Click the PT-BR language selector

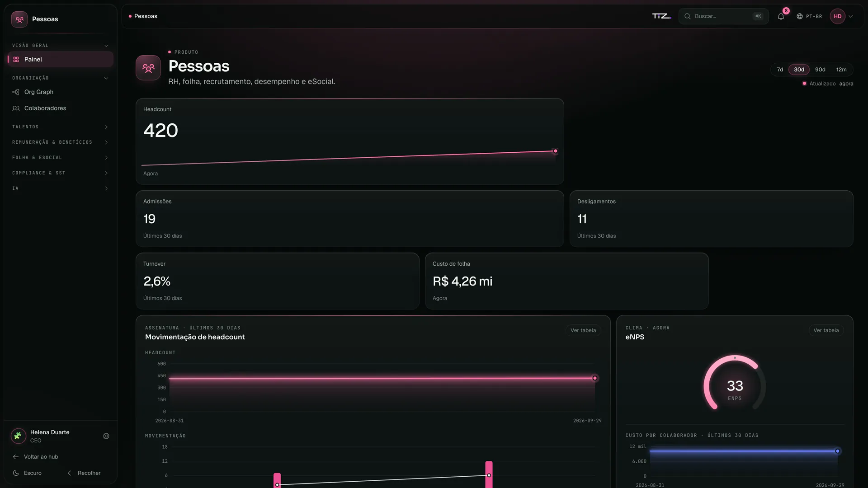[809, 16]
